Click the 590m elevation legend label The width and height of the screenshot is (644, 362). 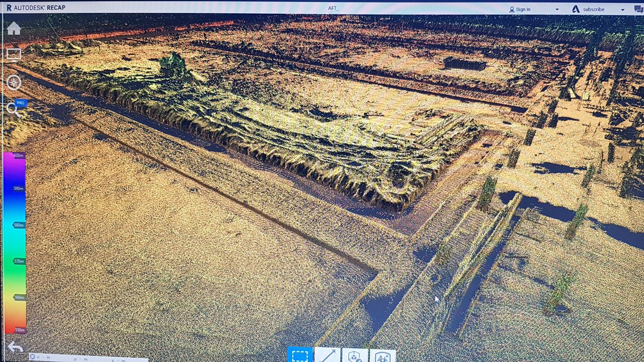(19, 188)
